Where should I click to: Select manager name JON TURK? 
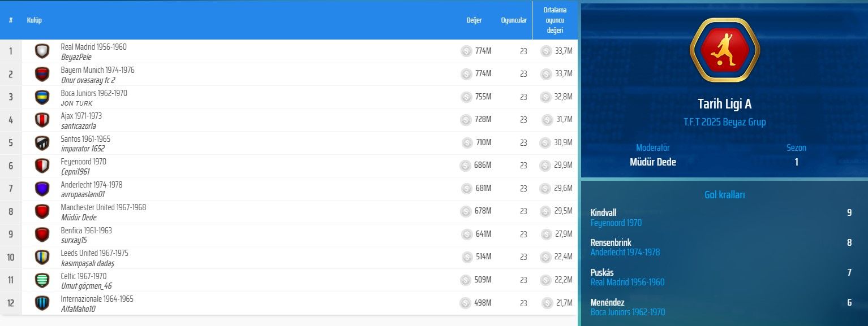pyautogui.click(x=76, y=103)
